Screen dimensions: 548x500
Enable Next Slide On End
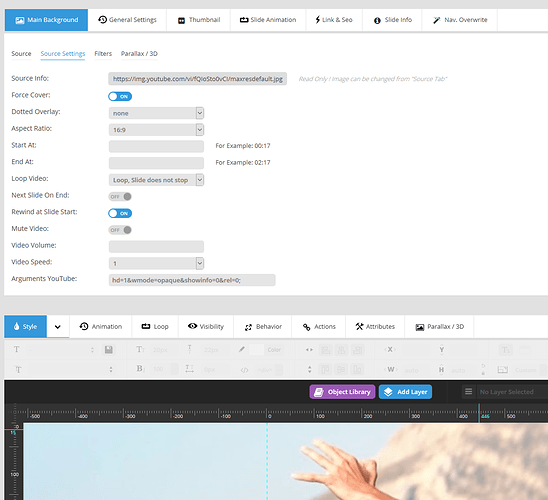[120, 197]
